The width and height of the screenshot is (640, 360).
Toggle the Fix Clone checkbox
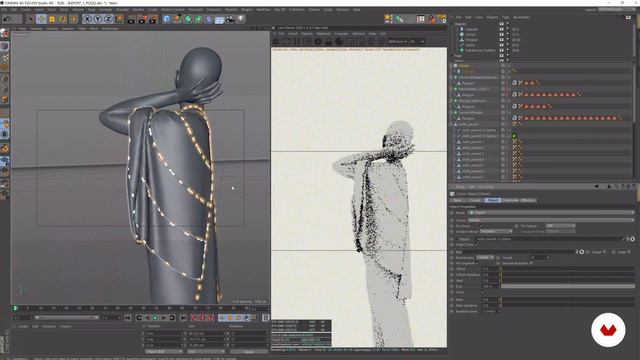coord(481,226)
